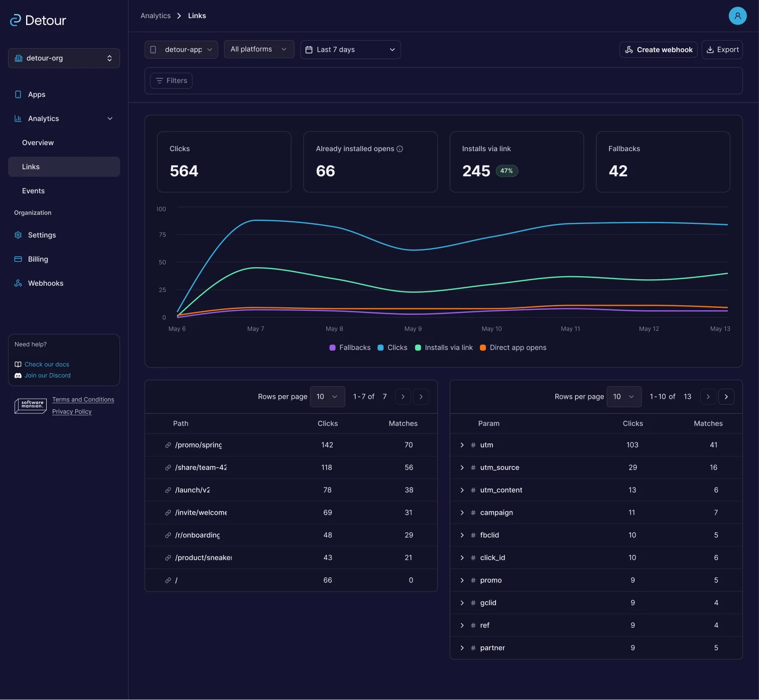Screen dimensions: 759x700
Task: Toggle Direct app opens legend entry
Action: click(x=513, y=347)
